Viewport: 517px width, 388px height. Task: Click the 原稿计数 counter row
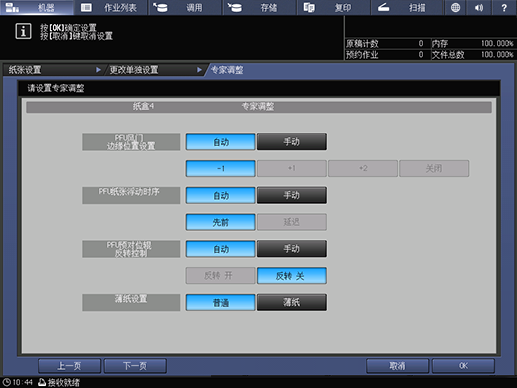pyautogui.click(x=387, y=44)
